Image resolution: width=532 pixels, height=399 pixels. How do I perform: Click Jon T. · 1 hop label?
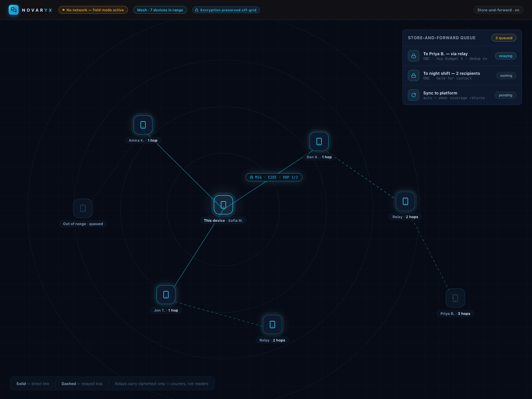tap(166, 310)
